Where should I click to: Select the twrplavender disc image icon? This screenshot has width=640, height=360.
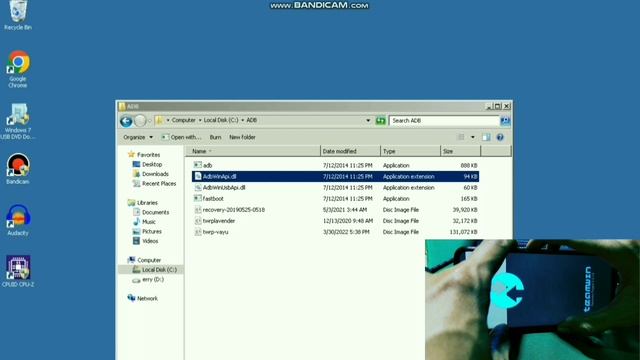[198, 220]
